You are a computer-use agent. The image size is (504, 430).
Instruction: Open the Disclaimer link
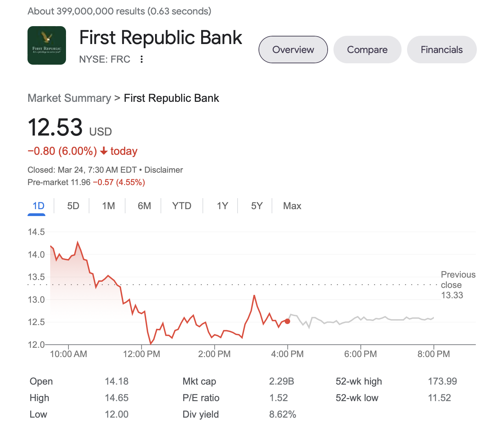pyautogui.click(x=164, y=170)
